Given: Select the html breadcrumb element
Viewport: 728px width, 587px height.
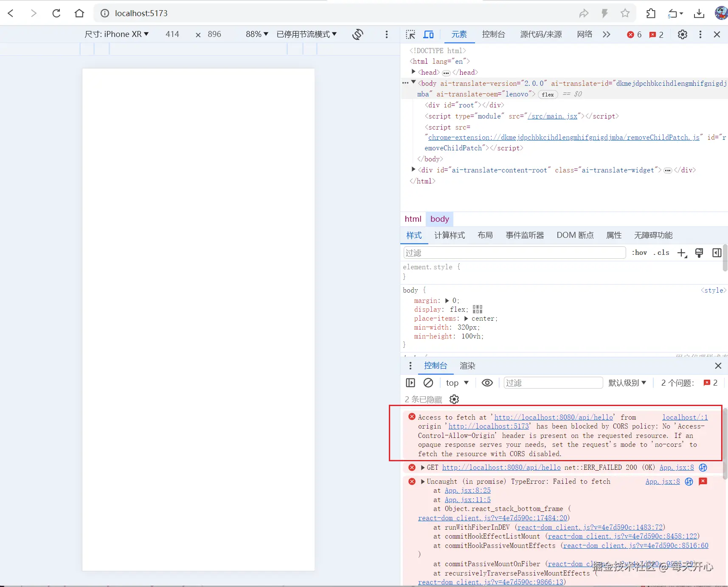Looking at the screenshot, I should click(x=413, y=219).
